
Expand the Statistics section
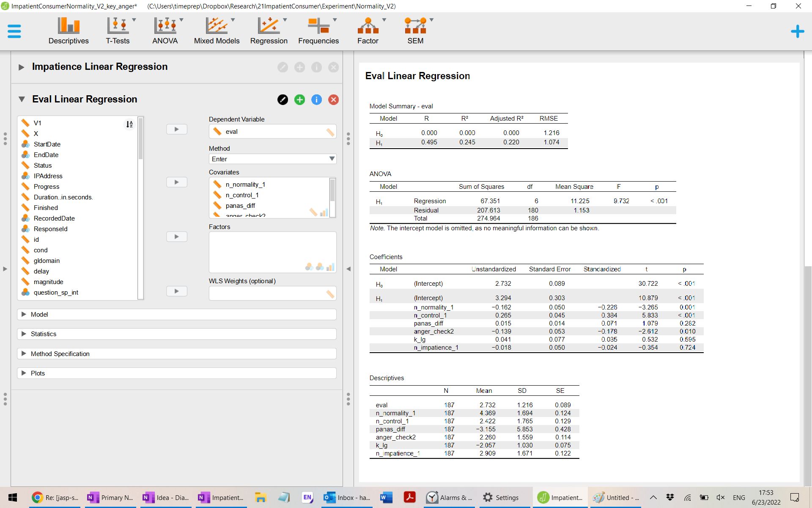pos(44,334)
